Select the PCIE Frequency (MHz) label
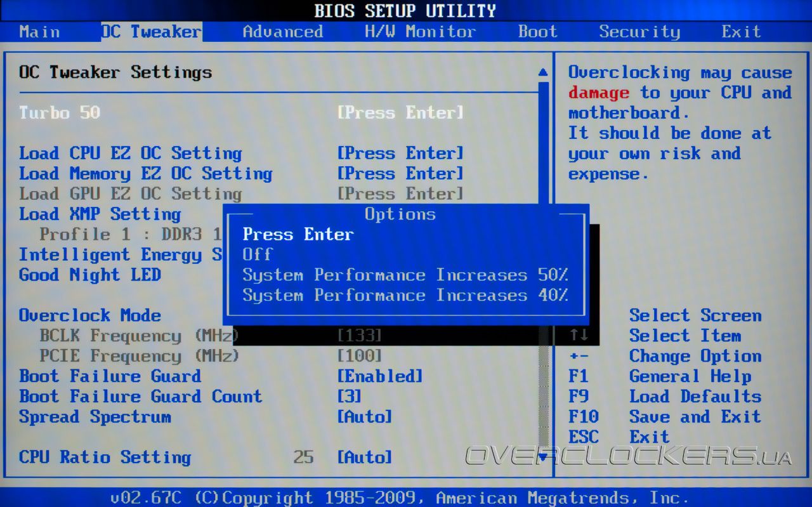The image size is (812, 507). coord(139,356)
